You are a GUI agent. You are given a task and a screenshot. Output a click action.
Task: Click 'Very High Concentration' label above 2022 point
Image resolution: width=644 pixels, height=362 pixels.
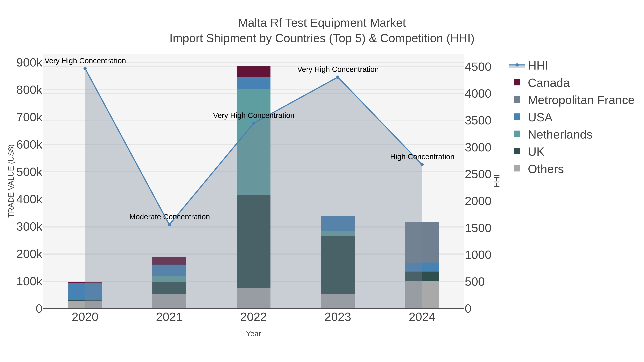[254, 115]
